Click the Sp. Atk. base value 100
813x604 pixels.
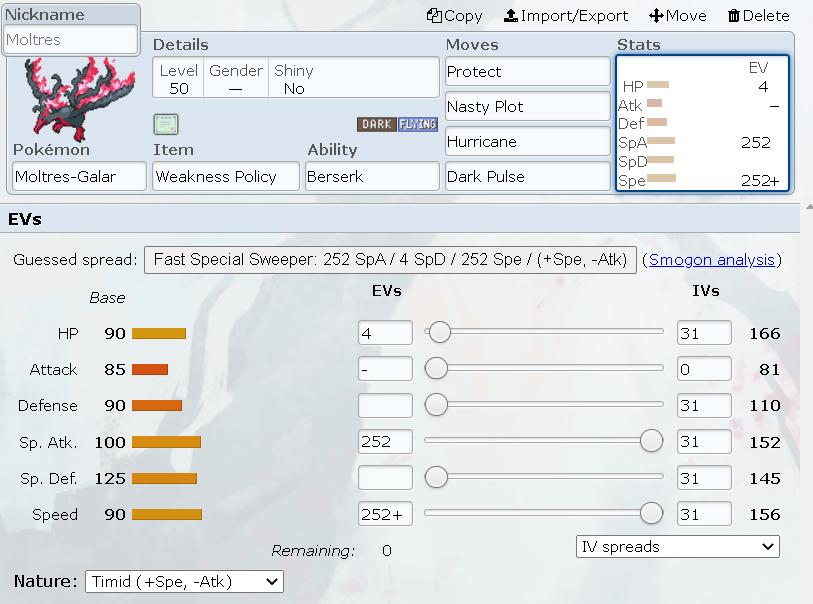(110, 442)
